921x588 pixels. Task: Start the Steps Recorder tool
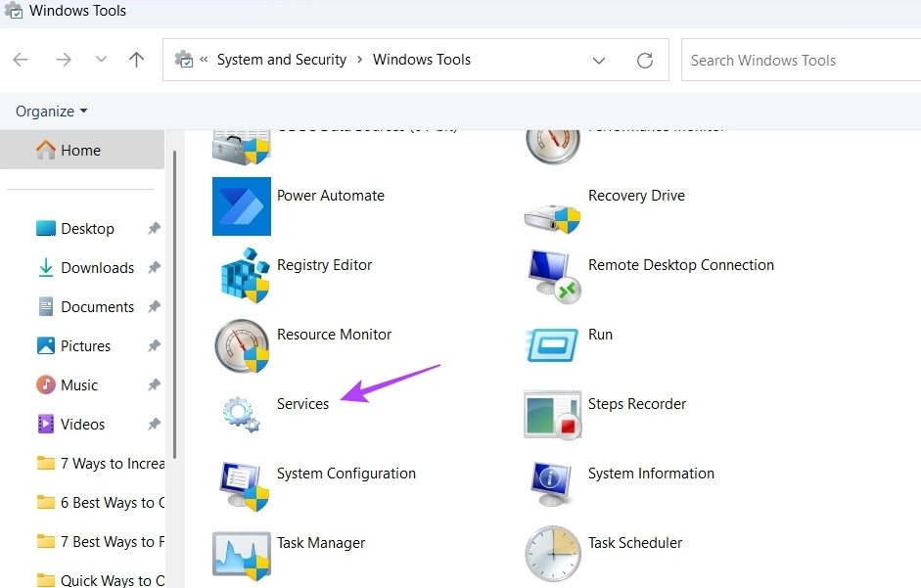tap(637, 403)
